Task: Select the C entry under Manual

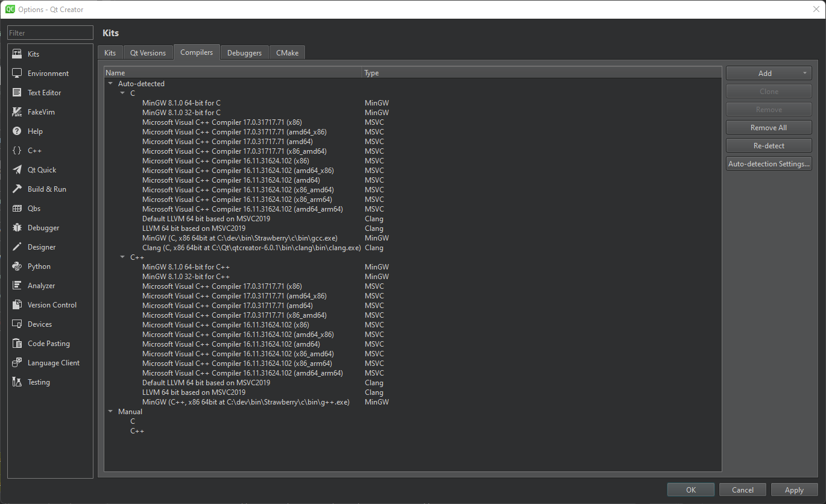Action: [x=133, y=421]
